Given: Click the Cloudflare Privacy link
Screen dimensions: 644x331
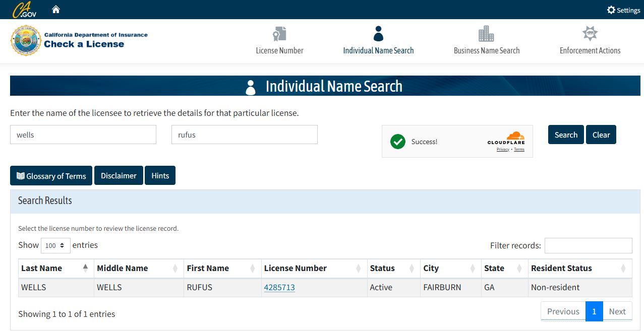Looking at the screenshot, I should click(x=502, y=150).
